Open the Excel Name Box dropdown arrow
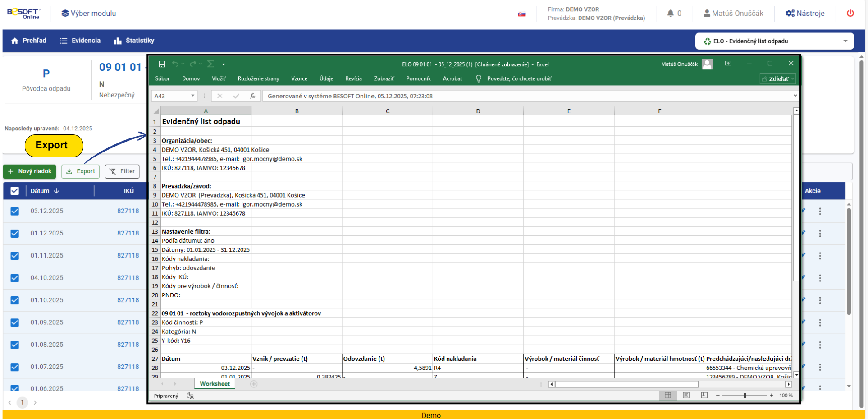This screenshot has height=419, width=868. coord(193,96)
